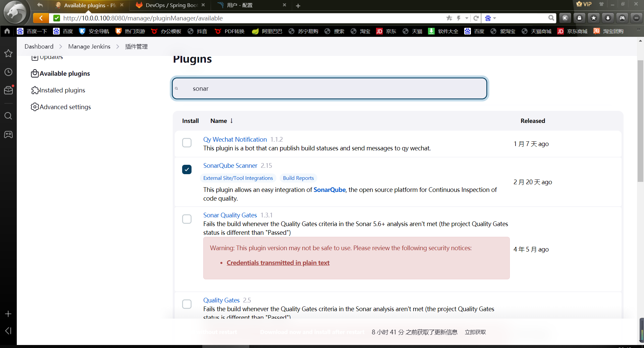The height and width of the screenshot is (348, 644).
Task: Click the home icon in bookmarks bar
Action: 7,31
